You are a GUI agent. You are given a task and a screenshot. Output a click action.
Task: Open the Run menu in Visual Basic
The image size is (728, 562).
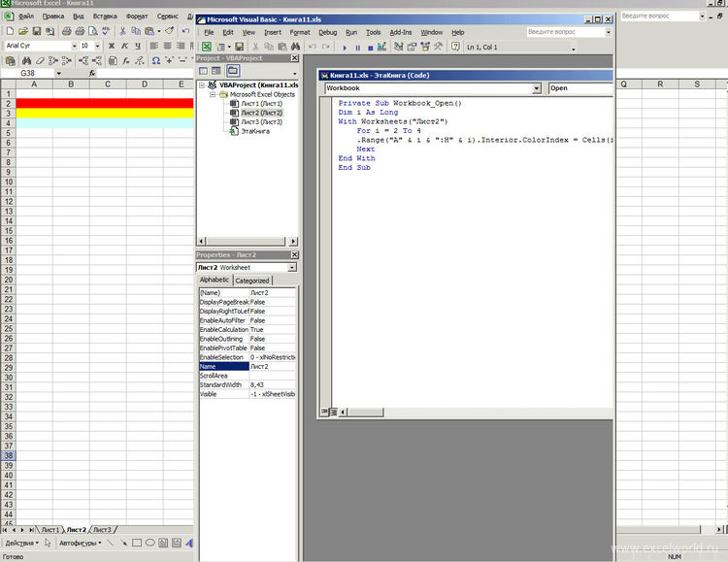pyautogui.click(x=351, y=32)
